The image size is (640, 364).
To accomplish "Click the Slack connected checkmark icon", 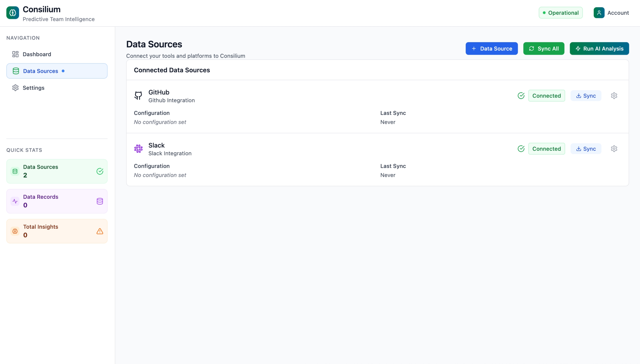I will pos(521,149).
